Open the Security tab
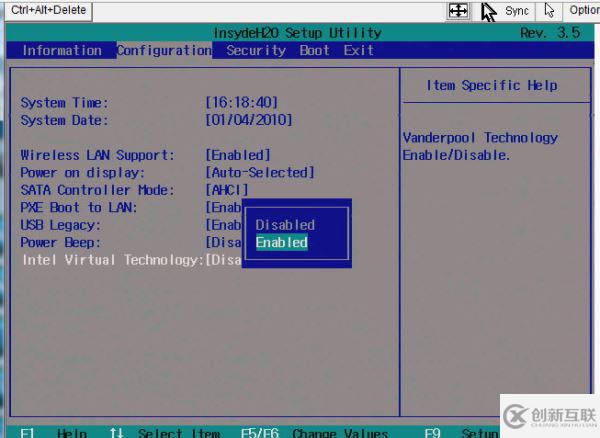The image size is (600, 438). point(256,50)
